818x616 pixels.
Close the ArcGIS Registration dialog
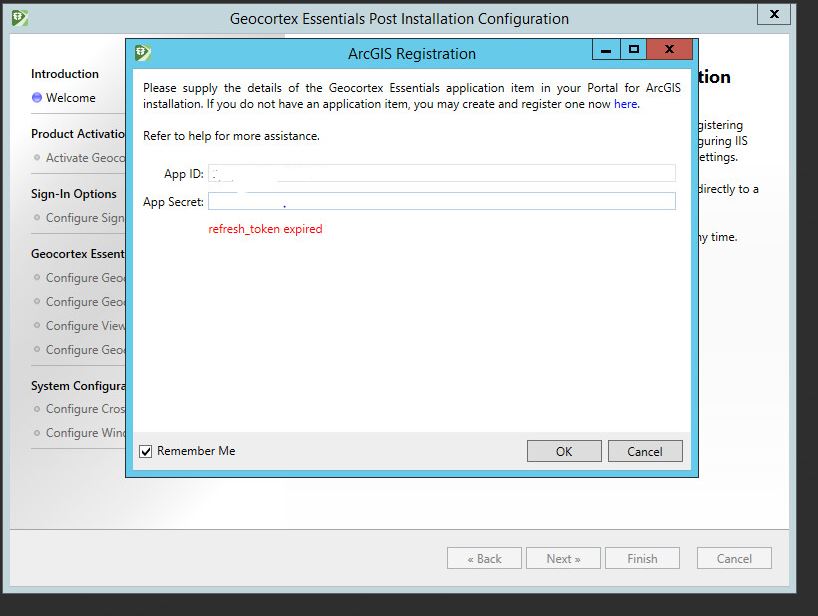click(669, 50)
